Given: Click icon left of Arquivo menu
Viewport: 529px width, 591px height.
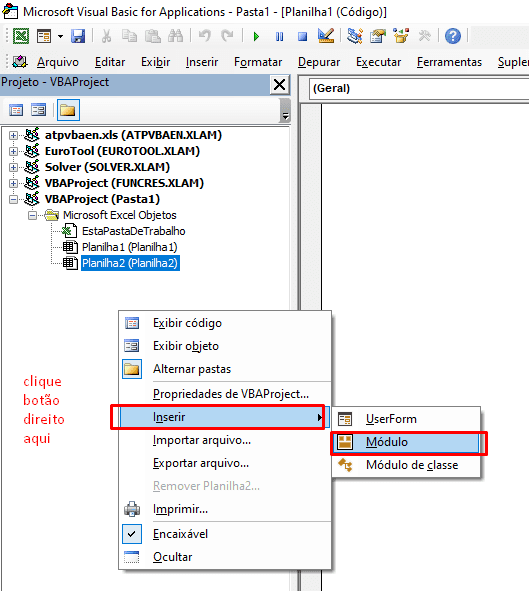Looking at the screenshot, I should (20, 61).
